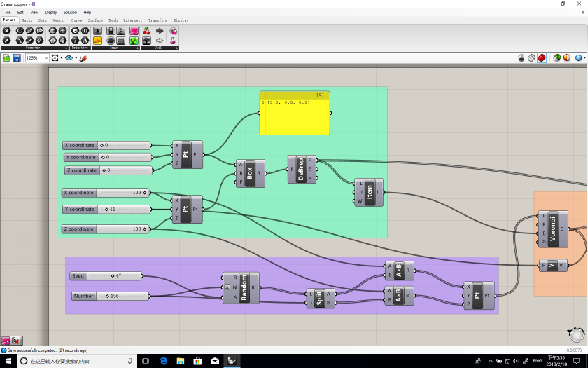Click the Save document floppy disk icon
Viewport: 588px width, 368px height.
[x=17, y=57]
